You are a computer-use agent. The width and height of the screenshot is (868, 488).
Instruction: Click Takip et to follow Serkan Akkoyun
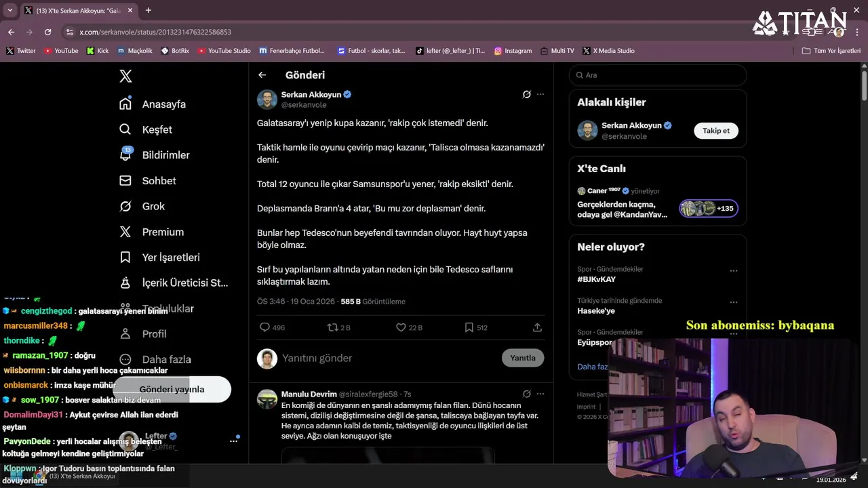pyautogui.click(x=716, y=131)
